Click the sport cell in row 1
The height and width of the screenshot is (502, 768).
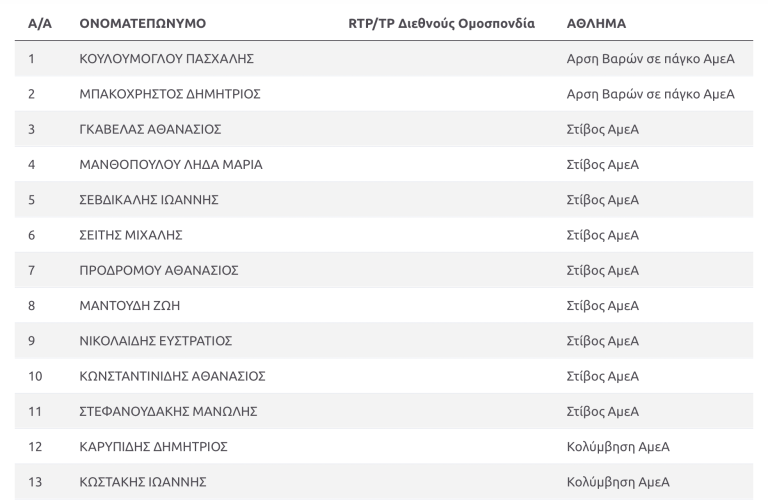pos(650,59)
